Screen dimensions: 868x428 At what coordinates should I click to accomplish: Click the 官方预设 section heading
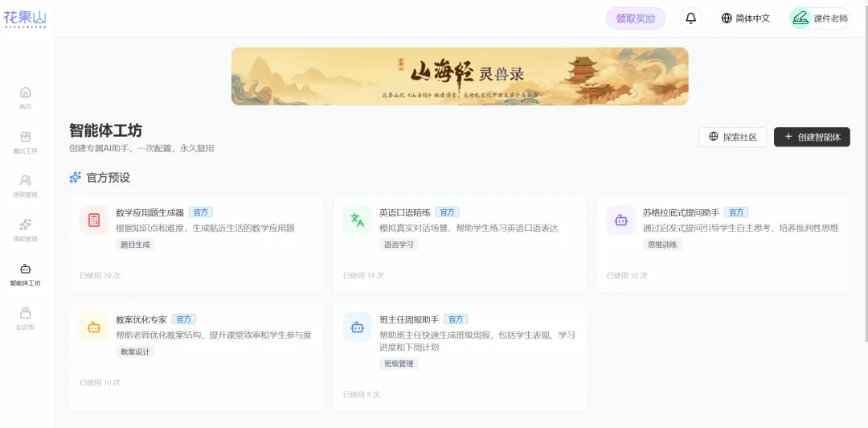tap(108, 178)
